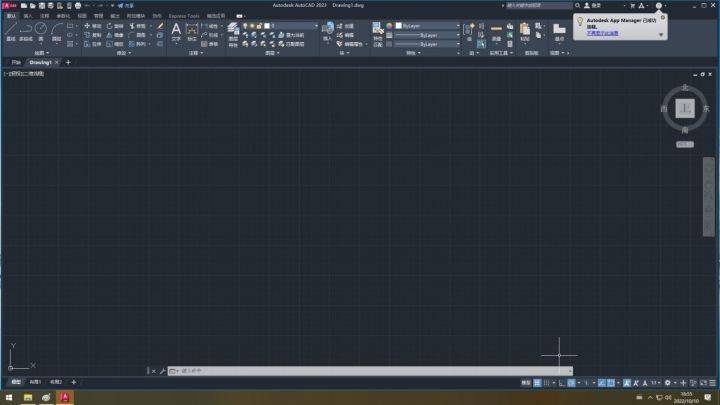Viewport: 720px width, 405px height.
Task: Toggle ortho mode in status bar
Action: click(562, 382)
